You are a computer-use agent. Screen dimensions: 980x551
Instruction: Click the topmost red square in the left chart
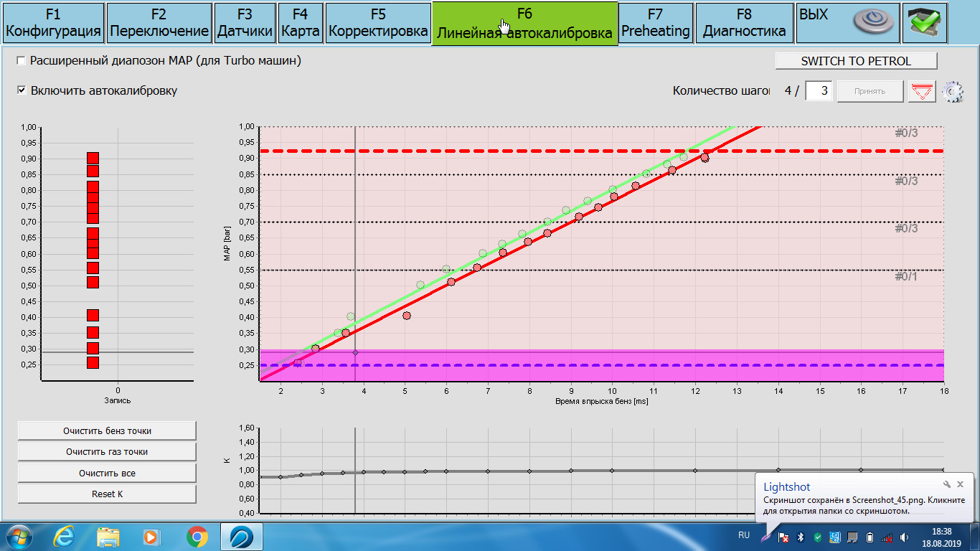[x=93, y=159]
